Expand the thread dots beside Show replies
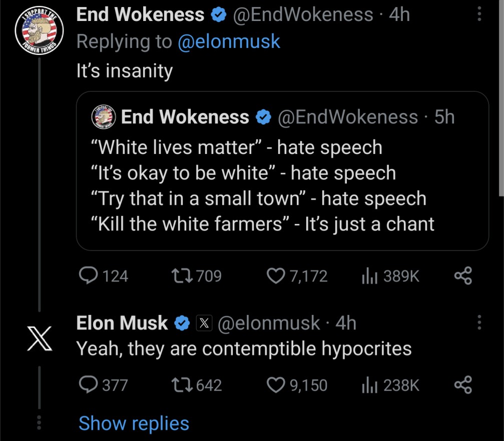The height and width of the screenshot is (441, 504). pyautogui.click(x=40, y=423)
